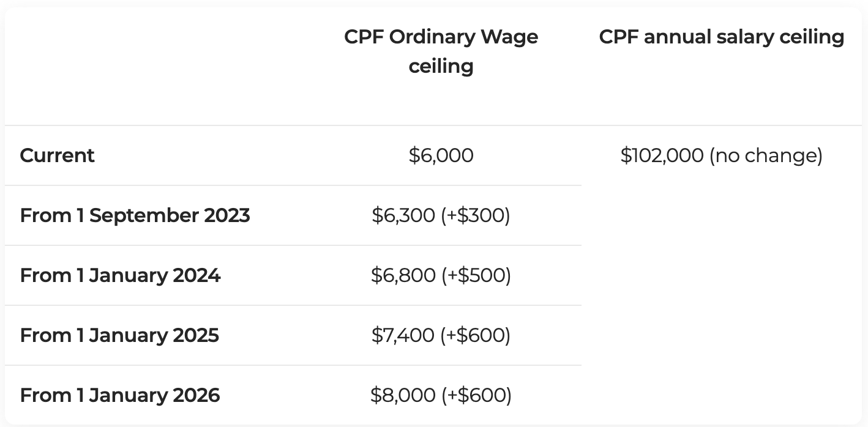The height and width of the screenshot is (427, 868).
Task: Click the $6,300 (+$300) cell
Action: 441,215
